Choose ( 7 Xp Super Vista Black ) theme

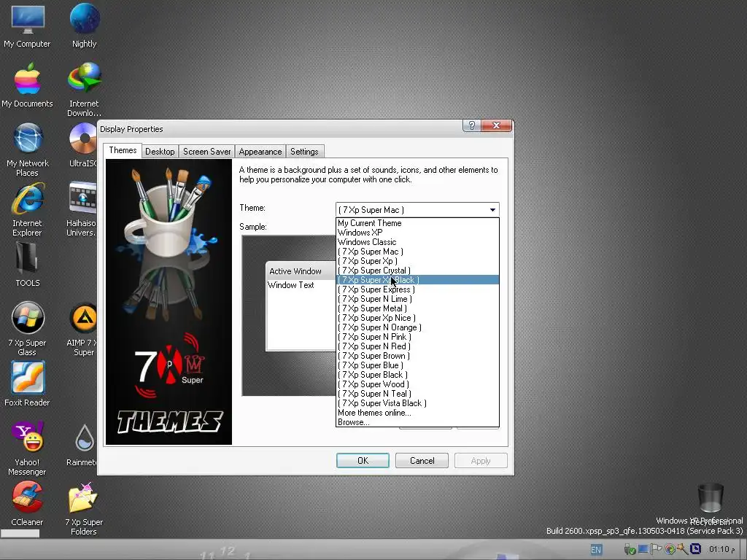[417, 403]
